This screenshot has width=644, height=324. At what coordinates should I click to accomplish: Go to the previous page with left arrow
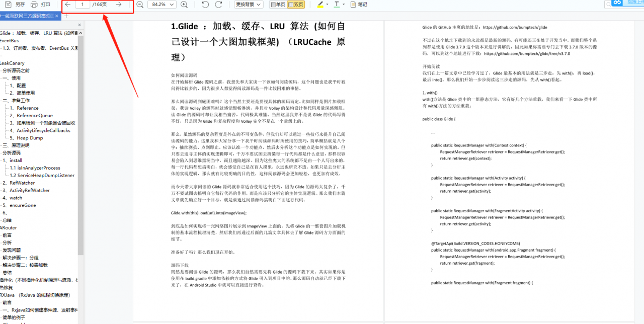(x=67, y=5)
